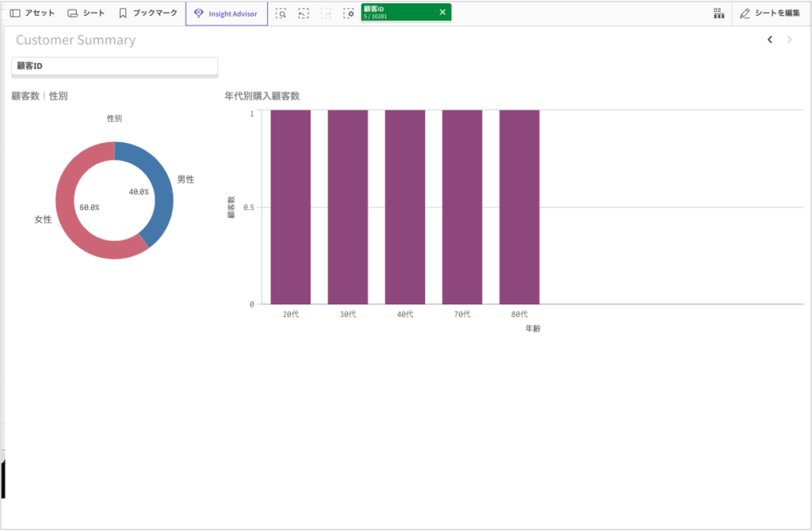Open the selections tool grid icon

[x=718, y=13]
